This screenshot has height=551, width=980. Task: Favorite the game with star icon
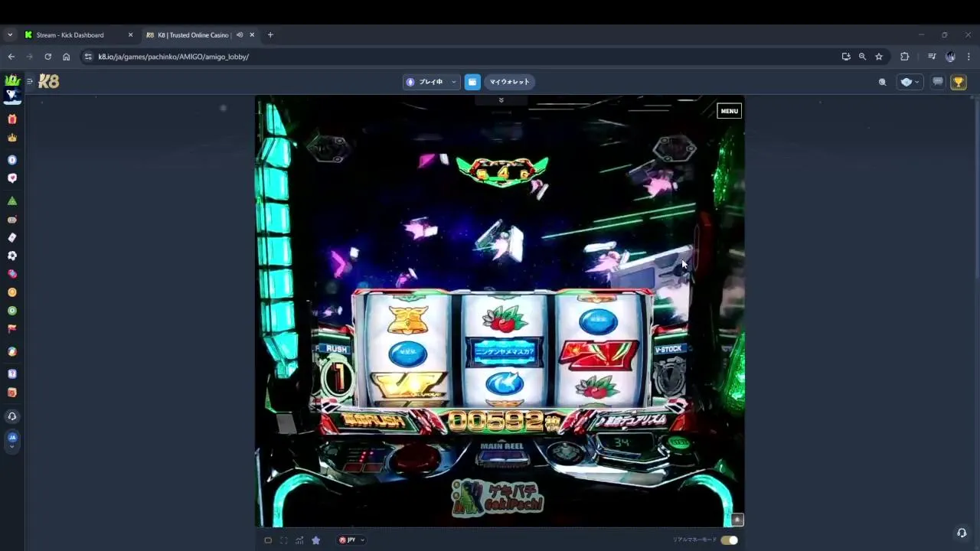pyautogui.click(x=315, y=540)
